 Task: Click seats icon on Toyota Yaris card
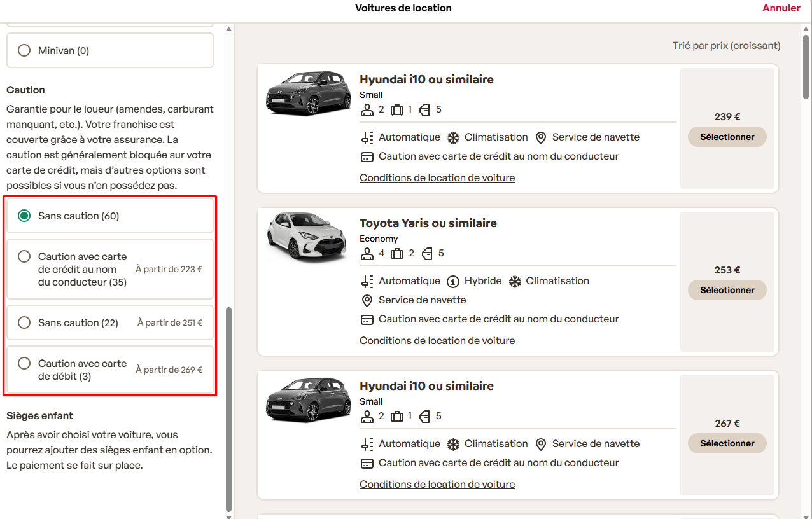tap(367, 253)
